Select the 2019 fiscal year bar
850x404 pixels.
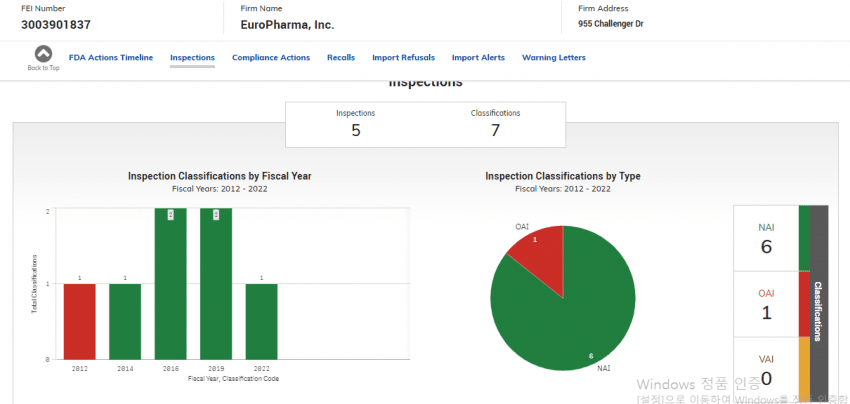(x=216, y=284)
